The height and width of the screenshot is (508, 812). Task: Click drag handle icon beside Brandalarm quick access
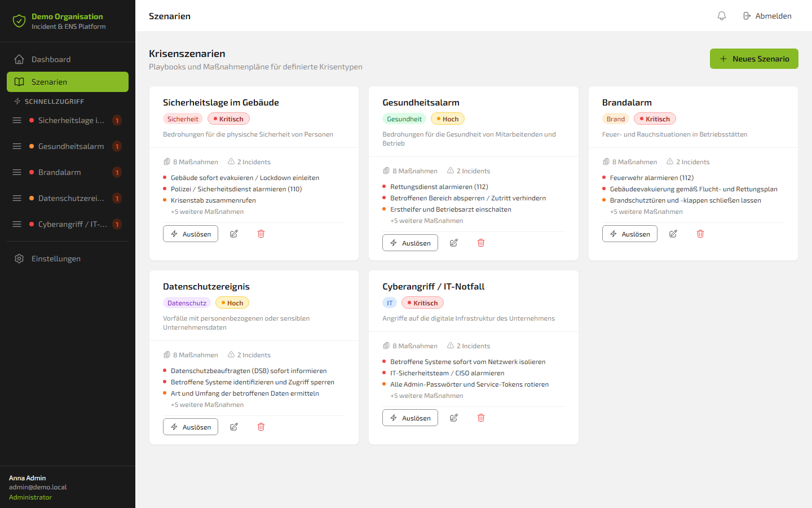coord(17,172)
